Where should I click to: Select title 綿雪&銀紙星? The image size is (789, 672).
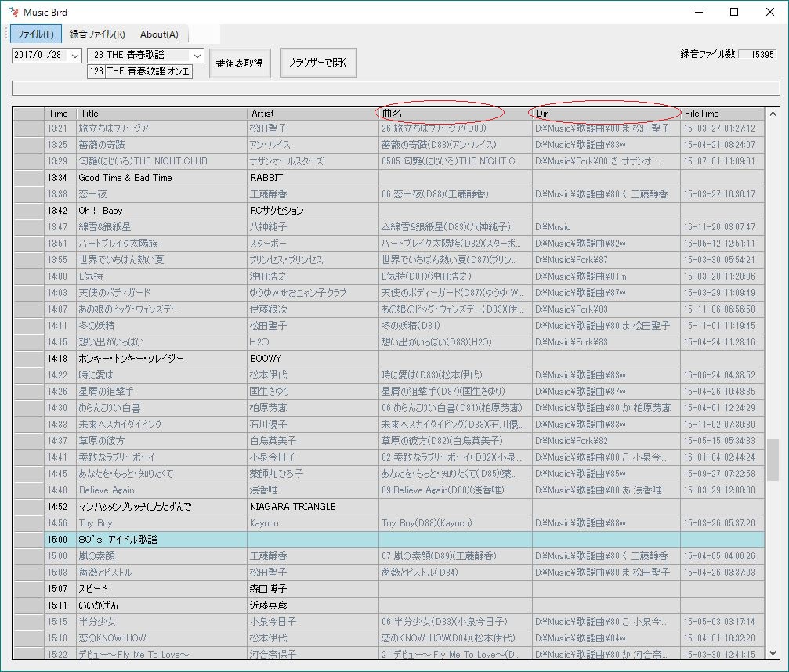tap(107, 227)
